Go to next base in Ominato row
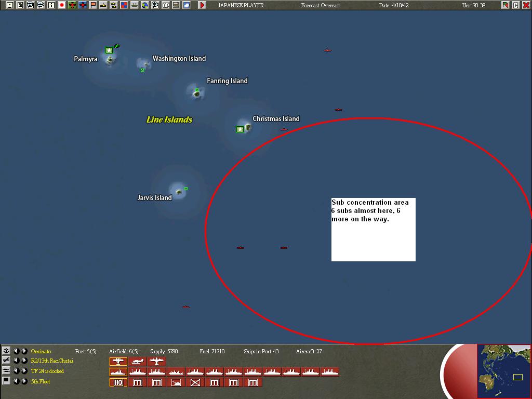Viewport: 532px width, 399px height. point(24,351)
